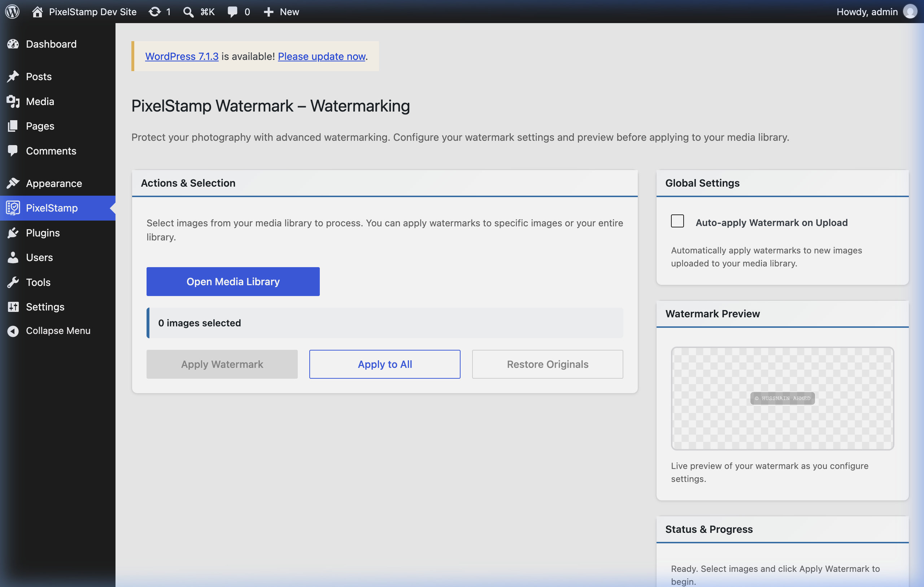Click the WordPress logo icon
924x587 pixels.
tap(12, 12)
